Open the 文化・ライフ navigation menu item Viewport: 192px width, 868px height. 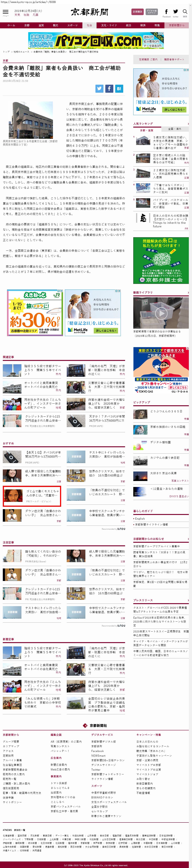coord(109,25)
